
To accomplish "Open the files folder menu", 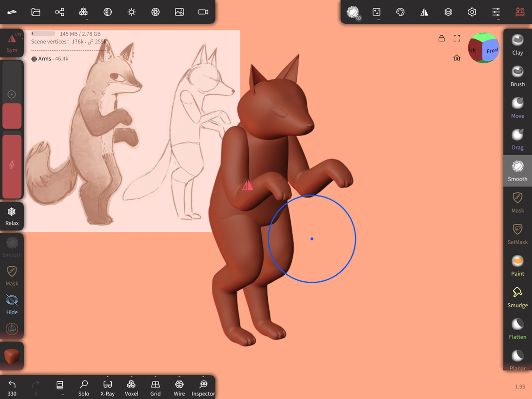I will click(x=36, y=12).
